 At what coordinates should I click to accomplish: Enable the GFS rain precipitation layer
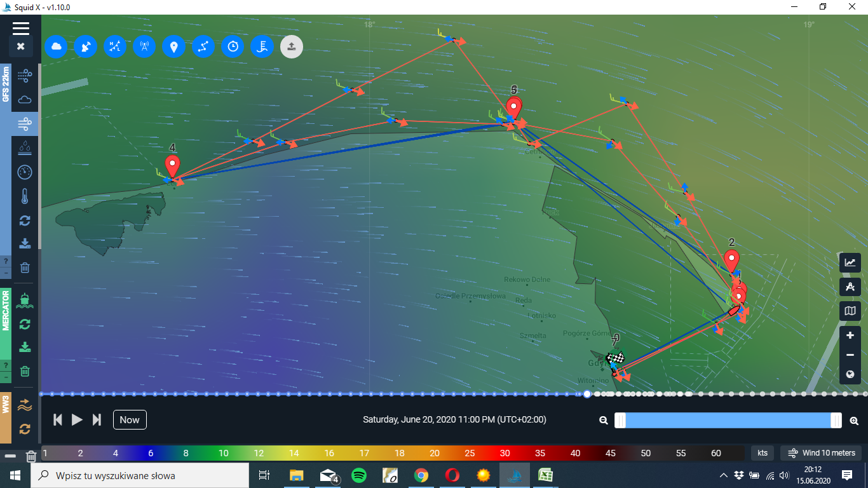pyautogui.click(x=25, y=147)
